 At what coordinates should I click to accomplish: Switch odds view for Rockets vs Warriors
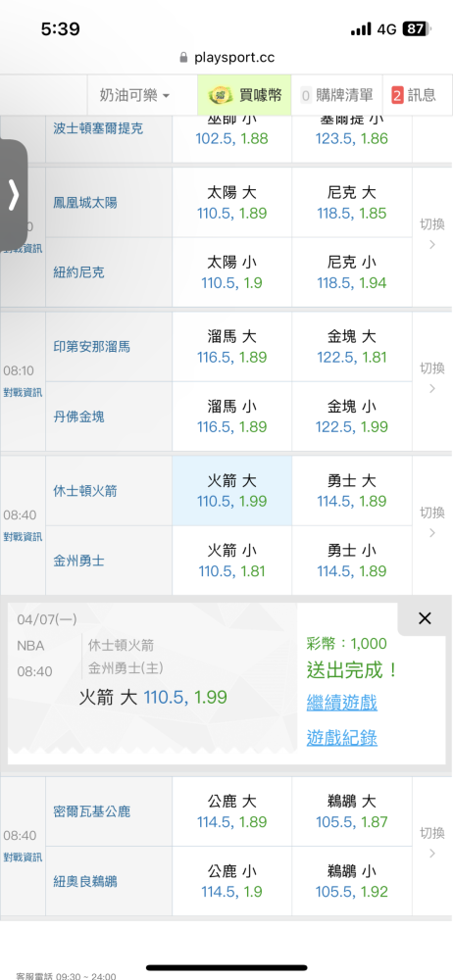point(432,522)
